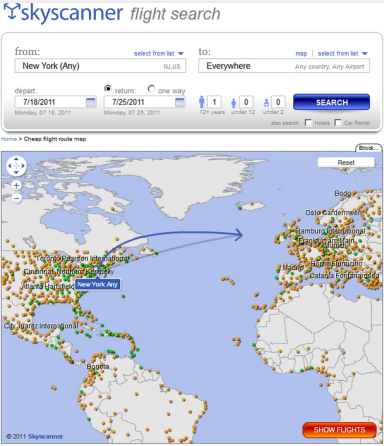Click the Home breadcrumb link

tap(9, 139)
